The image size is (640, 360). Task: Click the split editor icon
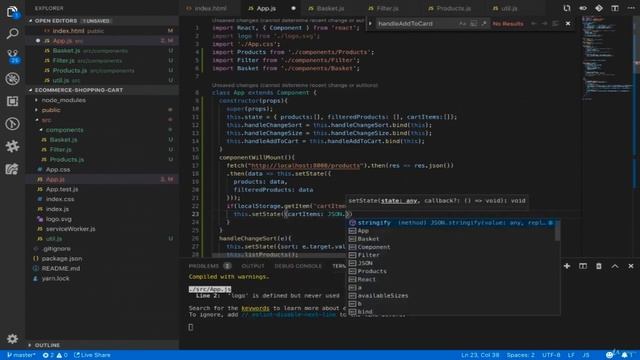tap(615, 8)
